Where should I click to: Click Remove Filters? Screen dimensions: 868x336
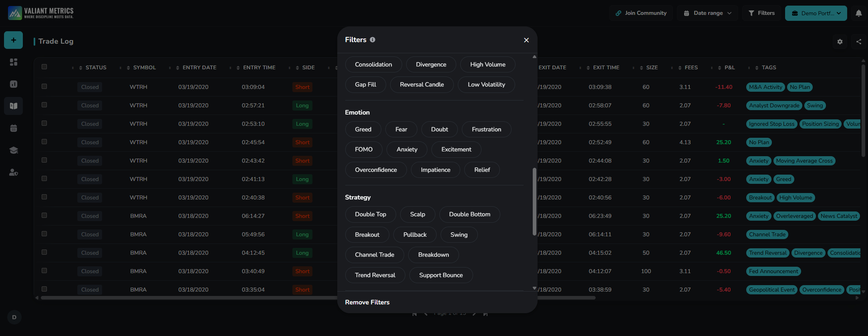pos(367,302)
